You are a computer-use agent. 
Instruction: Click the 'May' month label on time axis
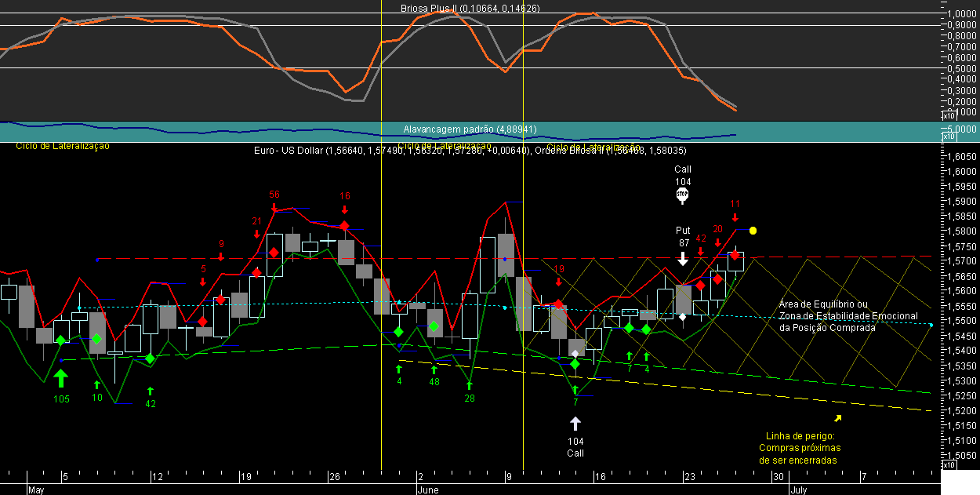(36, 490)
